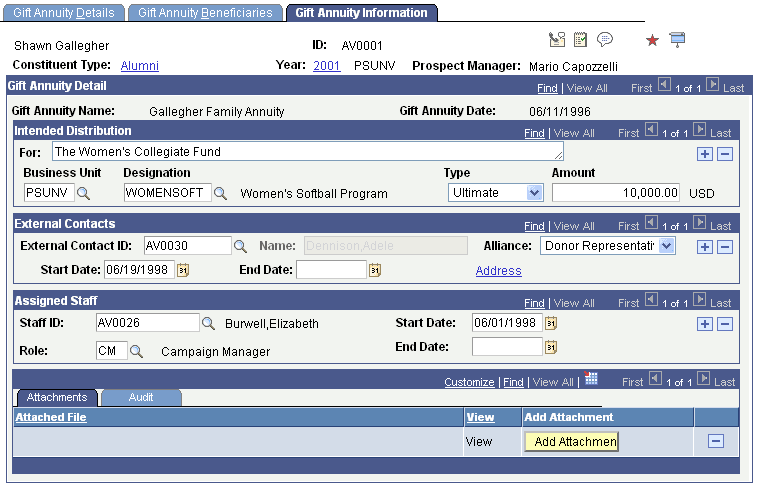
Task: Click the View cell in attachment row
Action: [x=478, y=442]
